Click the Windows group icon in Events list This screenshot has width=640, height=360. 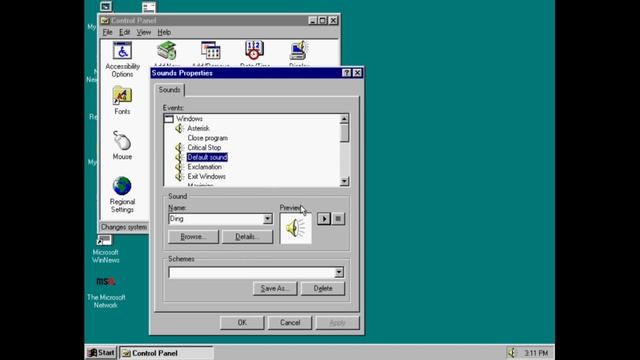coord(169,119)
